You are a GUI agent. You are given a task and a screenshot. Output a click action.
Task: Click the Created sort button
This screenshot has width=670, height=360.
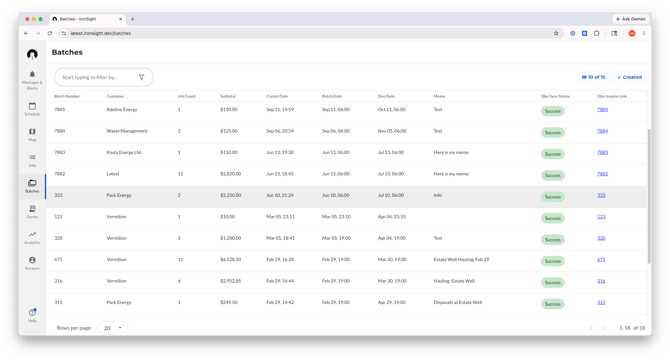[x=629, y=77]
